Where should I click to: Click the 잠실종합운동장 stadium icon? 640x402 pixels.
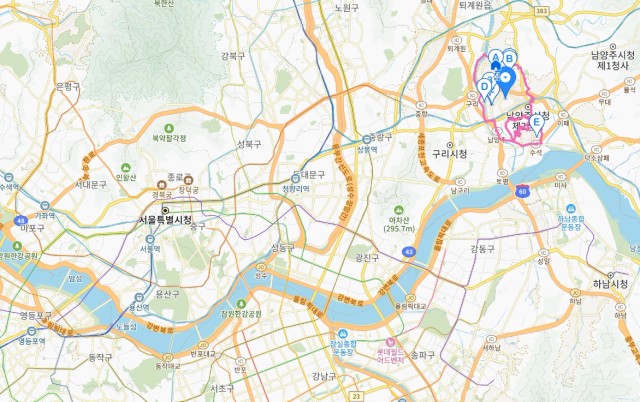(343, 334)
